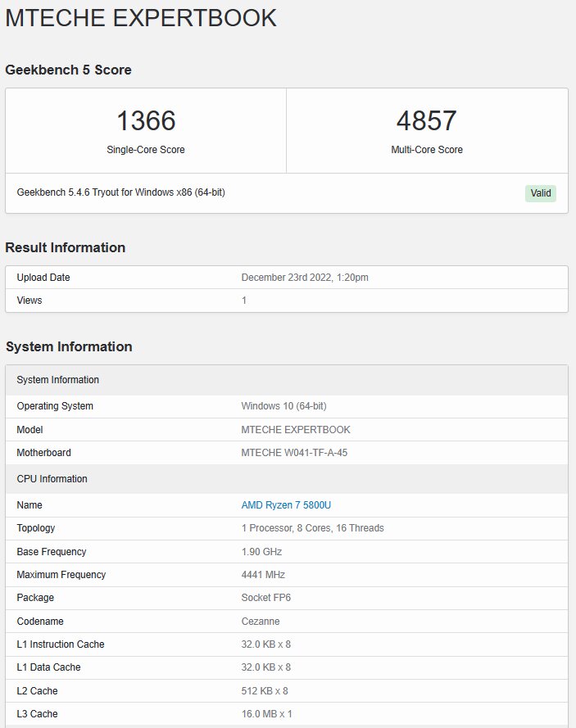Click the Views count value 1

point(244,301)
